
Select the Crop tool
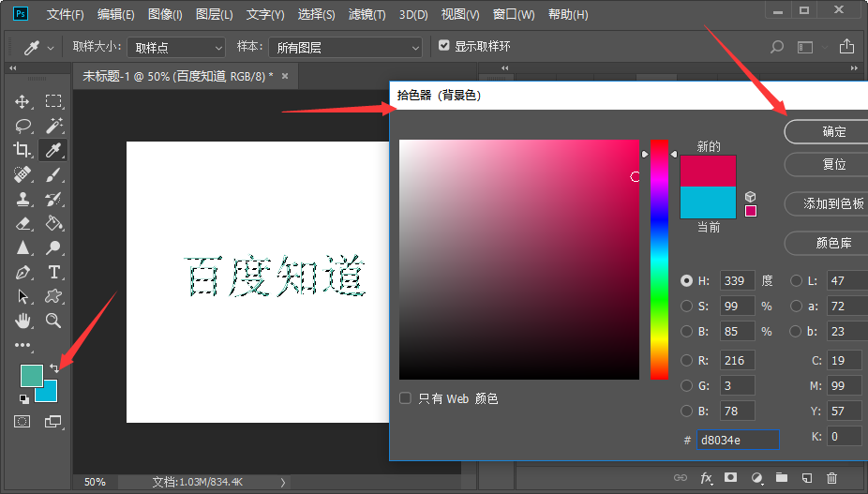point(22,150)
